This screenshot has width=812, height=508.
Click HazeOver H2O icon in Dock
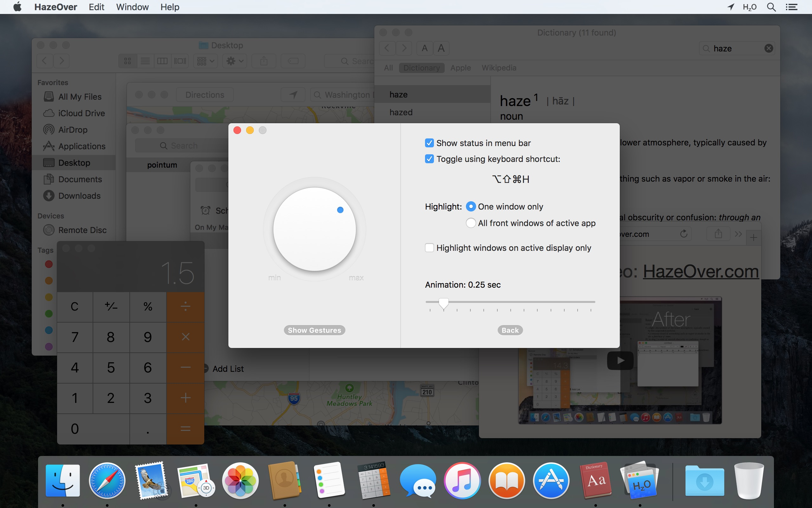640,480
